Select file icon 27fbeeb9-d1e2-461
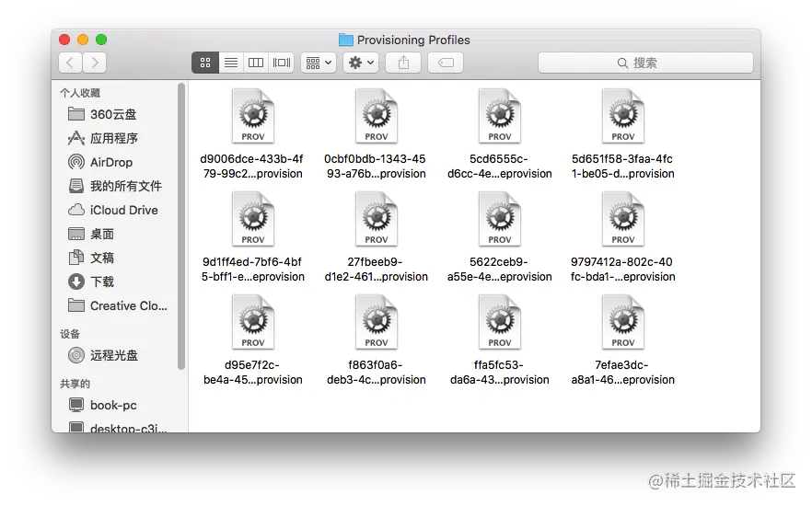The image size is (812, 506). click(x=376, y=219)
